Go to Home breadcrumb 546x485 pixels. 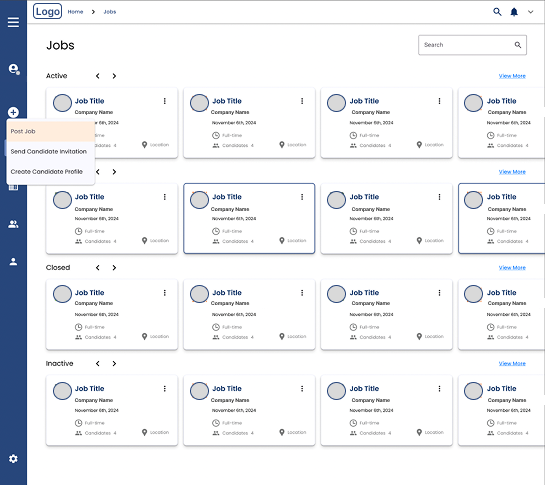(x=75, y=12)
